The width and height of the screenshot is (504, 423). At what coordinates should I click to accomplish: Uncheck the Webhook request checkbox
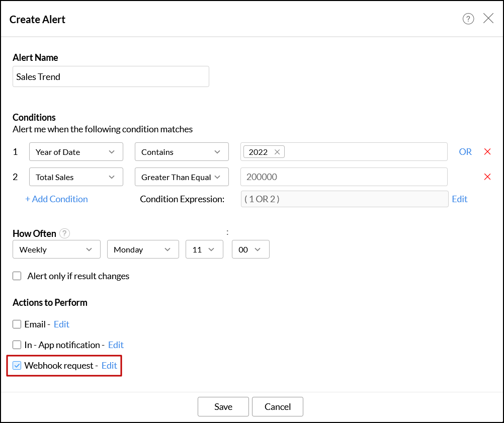(x=17, y=366)
